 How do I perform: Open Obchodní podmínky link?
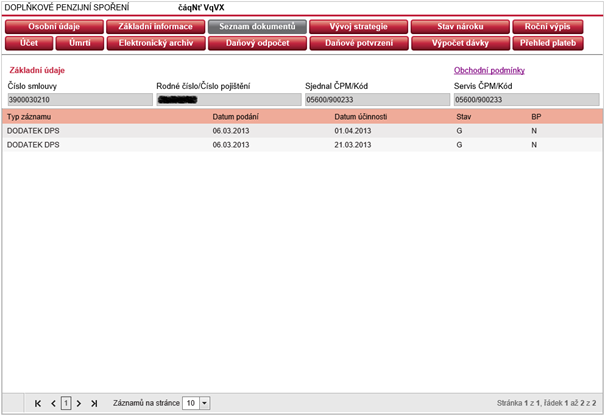click(x=489, y=71)
